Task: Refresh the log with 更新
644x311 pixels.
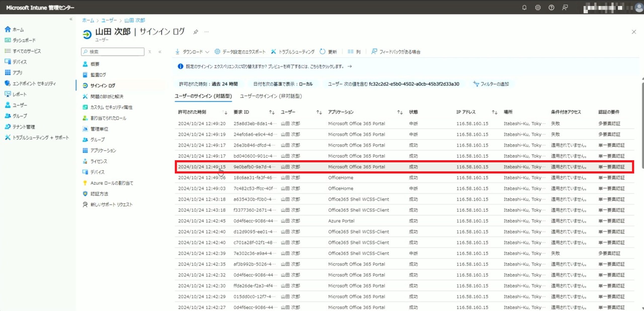Action: (x=328, y=52)
